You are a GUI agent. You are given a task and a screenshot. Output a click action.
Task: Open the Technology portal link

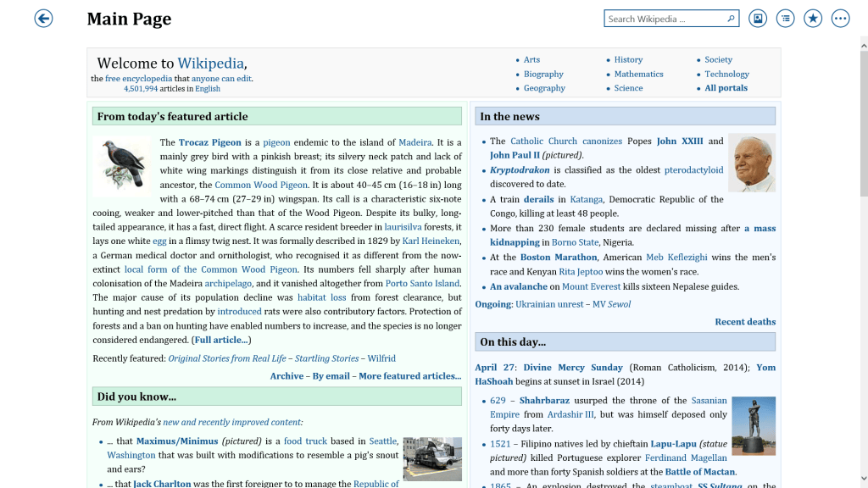[726, 74]
